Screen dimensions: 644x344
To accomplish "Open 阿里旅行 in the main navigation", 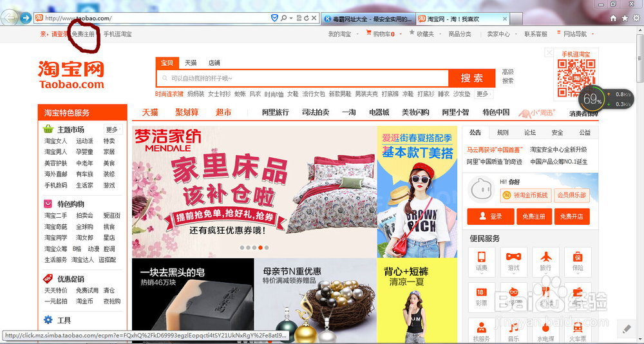I will 275,112.
